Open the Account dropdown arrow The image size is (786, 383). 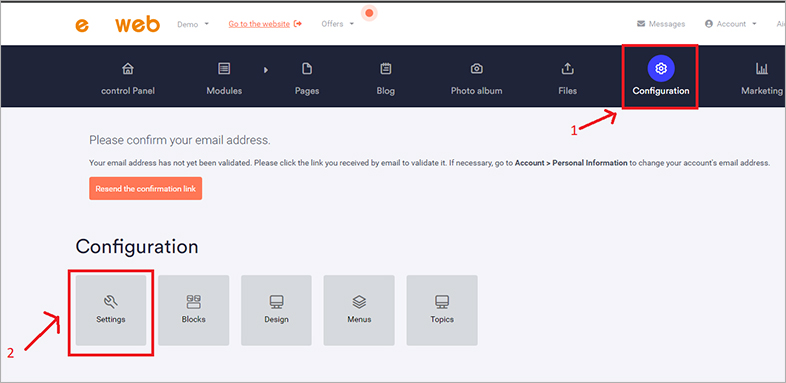(754, 24)
